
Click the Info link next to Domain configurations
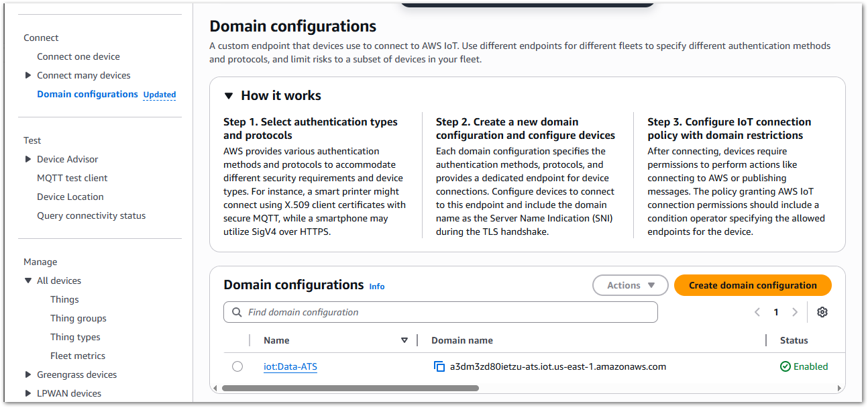(376, 287)
